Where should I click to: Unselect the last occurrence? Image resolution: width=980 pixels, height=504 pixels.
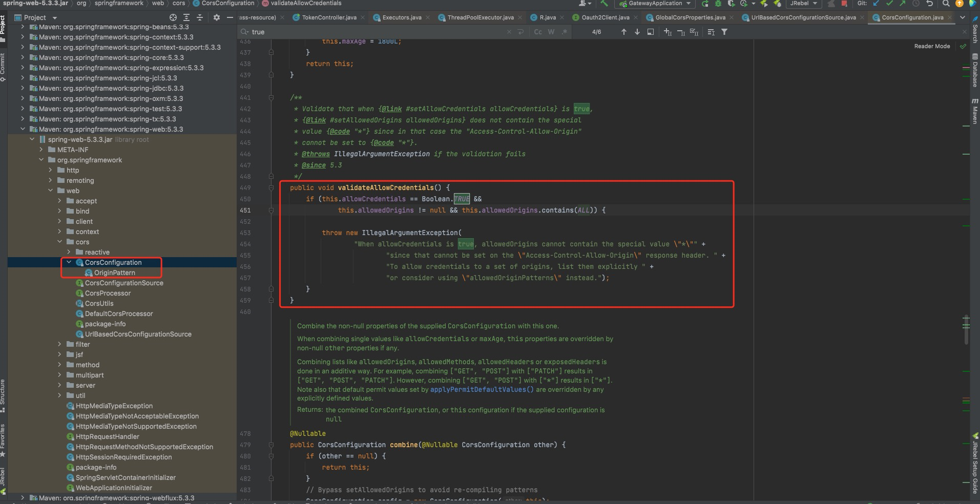click(x=681, y=32)
